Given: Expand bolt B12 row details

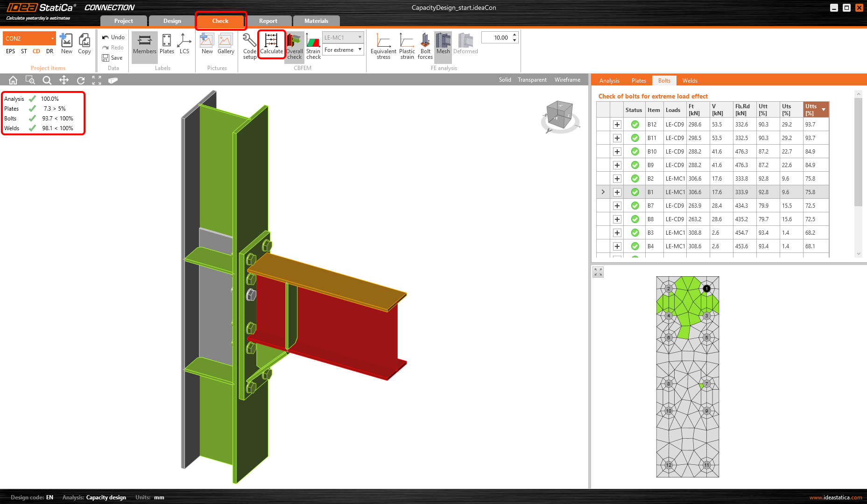Looking at the screenshot, I should pos(617,125).
